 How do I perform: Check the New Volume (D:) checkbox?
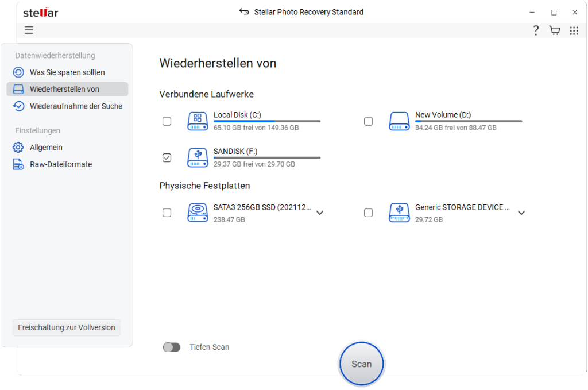[368, 121]
